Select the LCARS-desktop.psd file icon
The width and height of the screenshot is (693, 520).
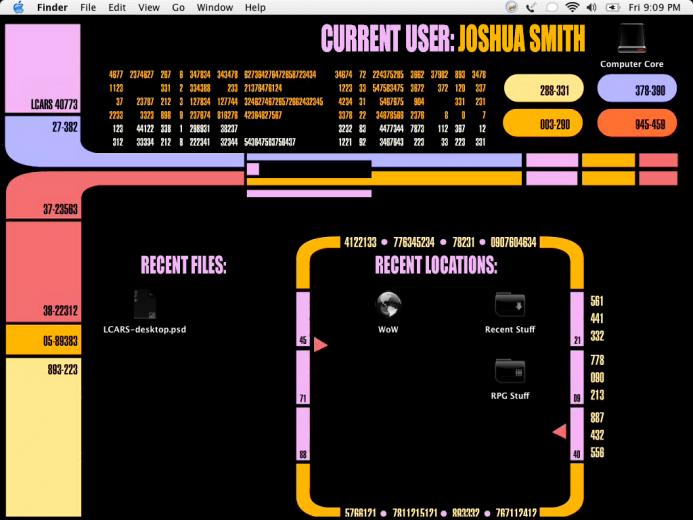coord(145,304)
